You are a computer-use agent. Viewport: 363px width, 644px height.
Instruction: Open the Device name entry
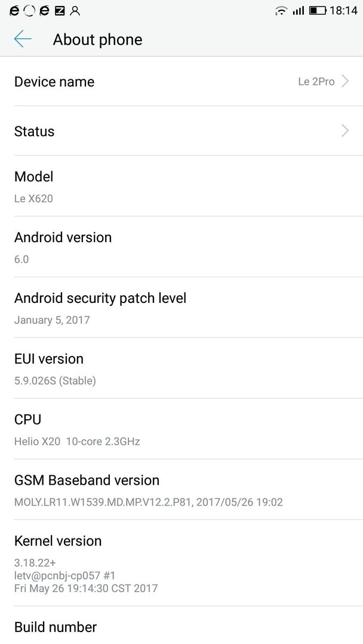(181, 81)
